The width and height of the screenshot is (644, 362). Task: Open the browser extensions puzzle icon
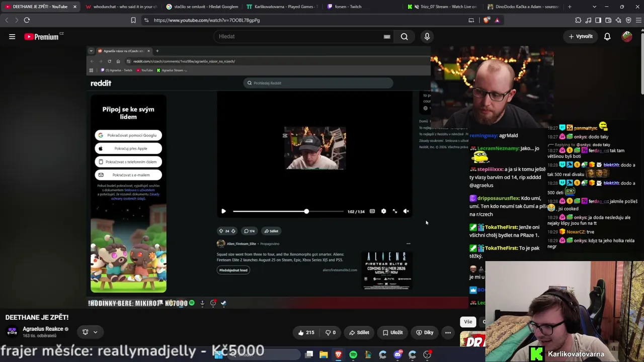click(578, 20)
